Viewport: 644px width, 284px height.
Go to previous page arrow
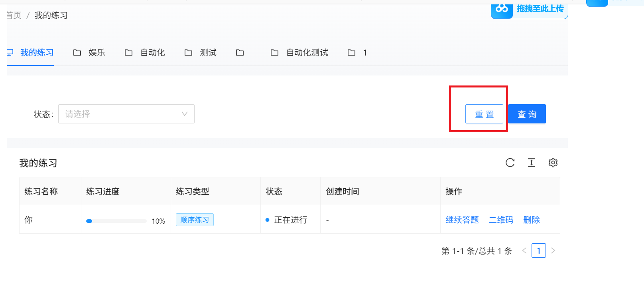pos(524,250)
